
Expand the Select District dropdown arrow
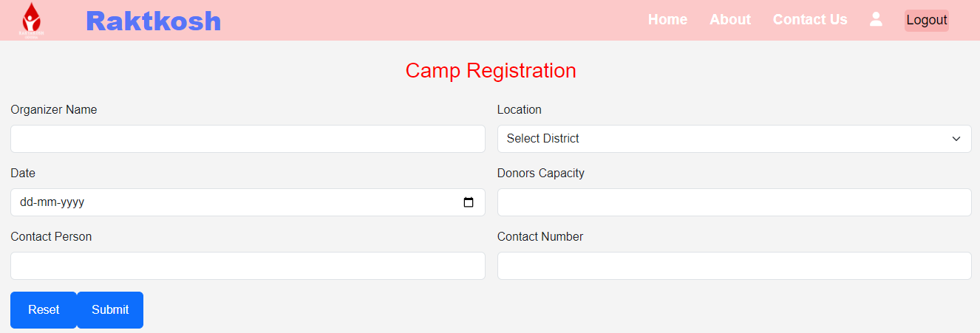click(956, 139)
